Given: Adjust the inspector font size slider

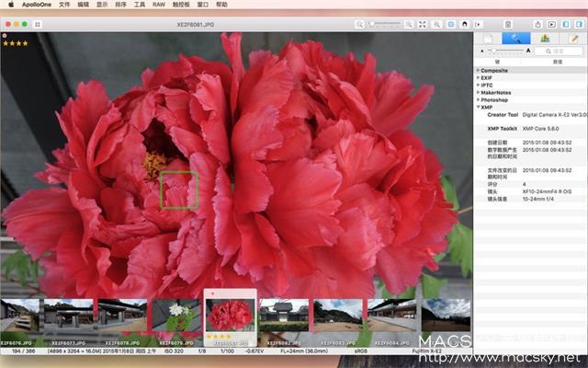Looking at the screenshot, I should tap(505, 51).
